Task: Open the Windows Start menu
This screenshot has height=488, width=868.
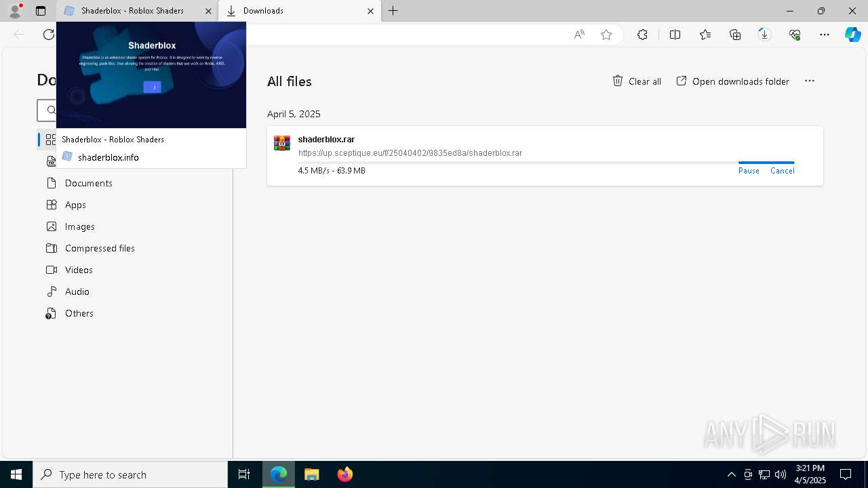Action: pos(16,474)
